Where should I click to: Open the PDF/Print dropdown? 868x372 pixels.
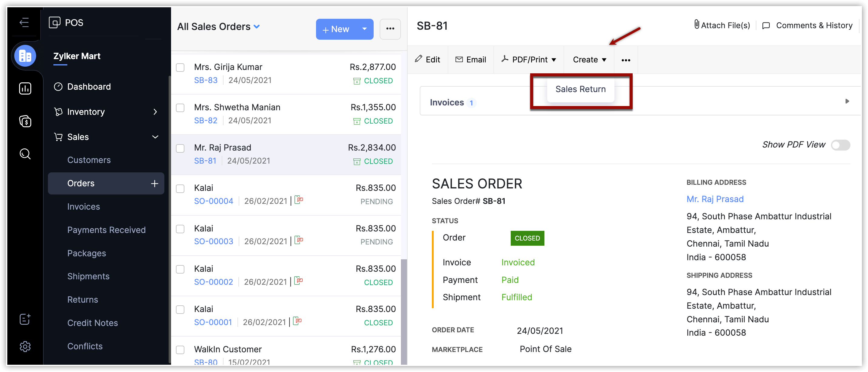529,60
